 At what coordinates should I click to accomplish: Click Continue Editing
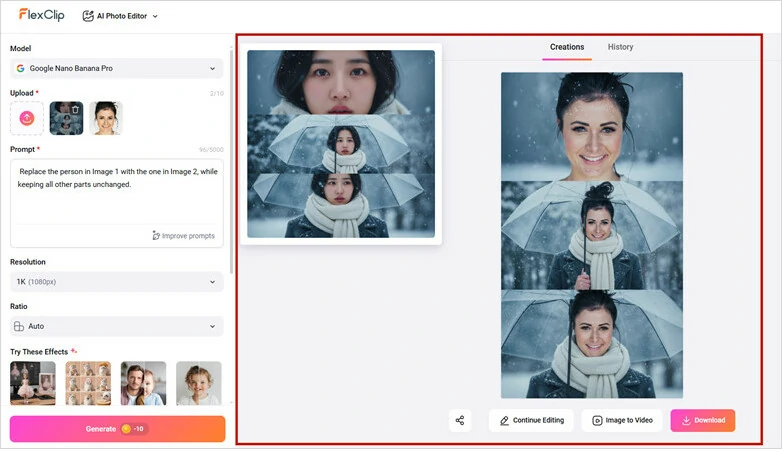(532, 421)
